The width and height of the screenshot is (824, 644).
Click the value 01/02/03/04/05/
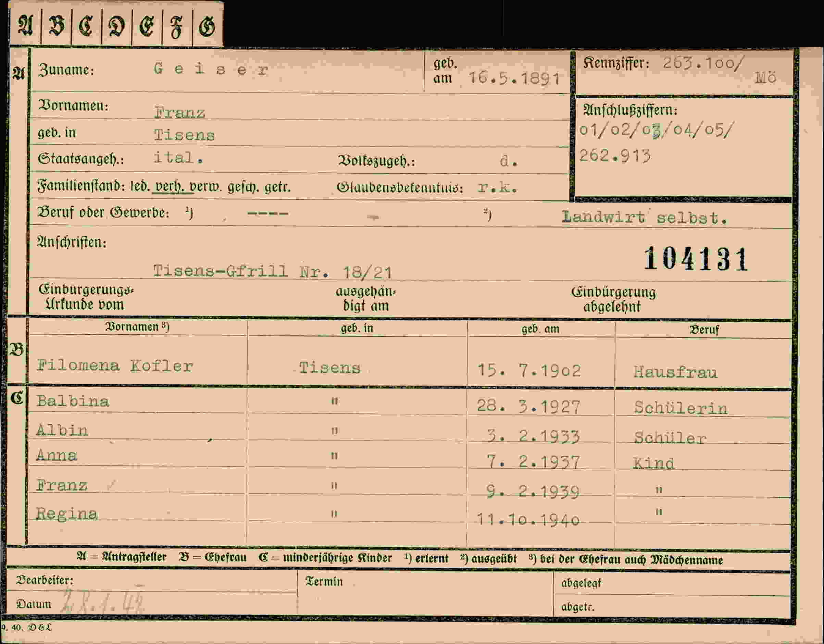coord(657,130)
